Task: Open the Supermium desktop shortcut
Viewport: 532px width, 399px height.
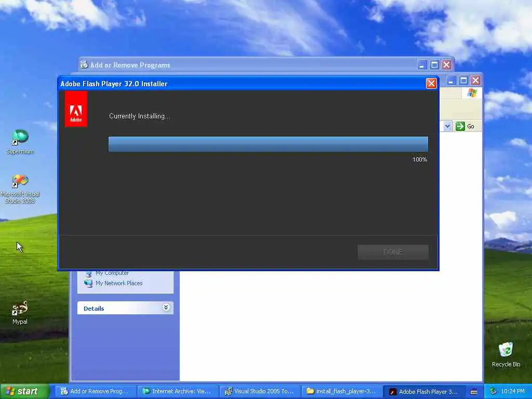Action: click(20, 142)
